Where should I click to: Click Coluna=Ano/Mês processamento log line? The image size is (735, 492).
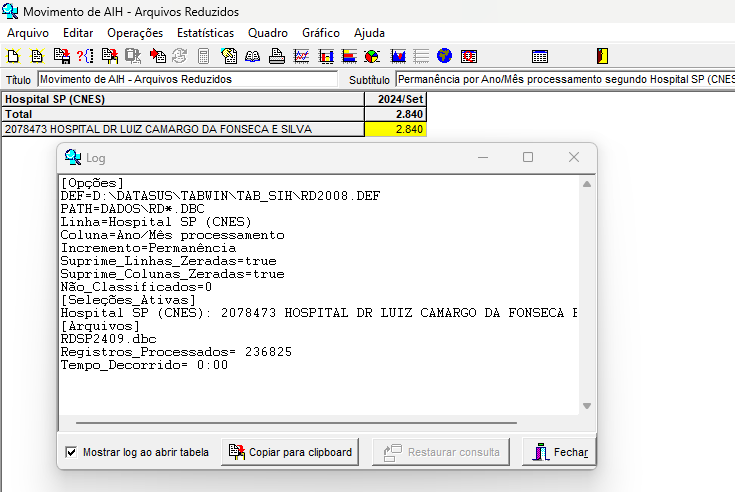pyautogui.click(x=172, y=235)
